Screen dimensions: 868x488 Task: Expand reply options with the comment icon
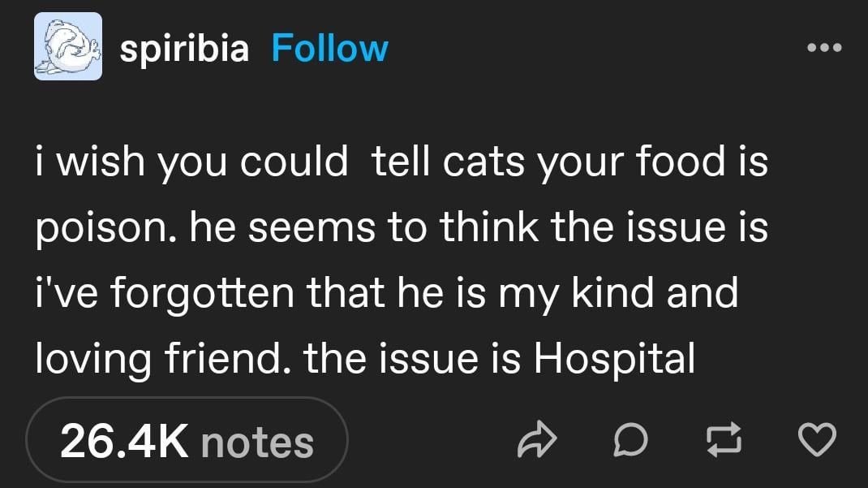coord(632,439)
